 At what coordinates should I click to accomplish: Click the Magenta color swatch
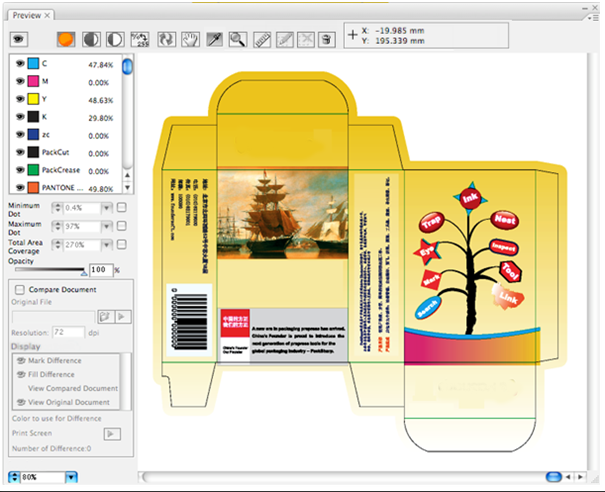pos(33,81)
